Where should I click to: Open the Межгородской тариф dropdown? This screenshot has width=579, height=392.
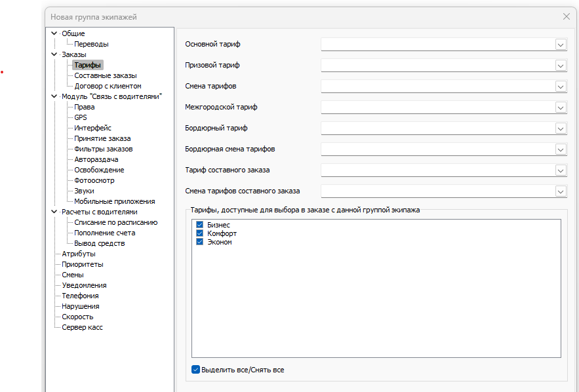561,108
